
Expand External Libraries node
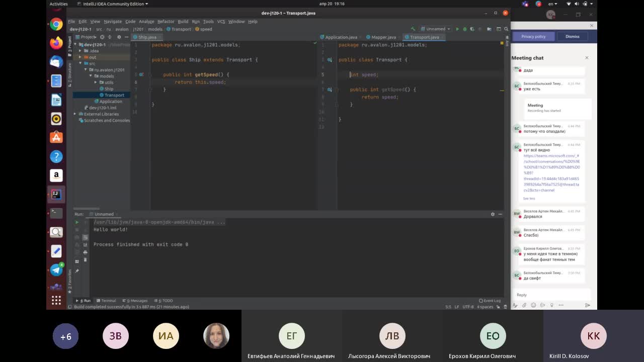[x=75, y=114]
